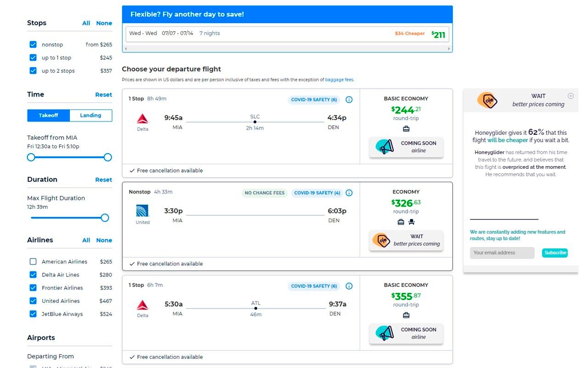
Task: Uncheck the Frontier Airlines filter
Action: tap(33, 288)
